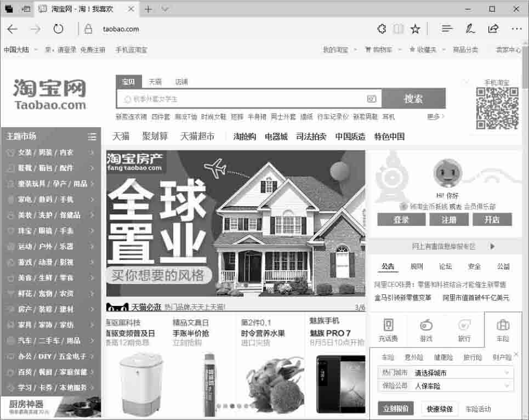Reload the taobao.com page
The height and width of the screenshot is (420, 529).
coord(58,29)
